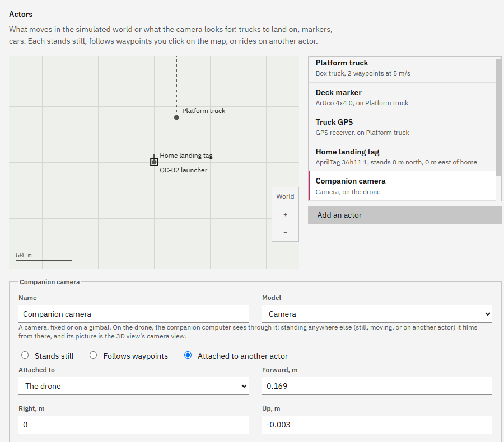Viewport: 504px width, 442px height.
Task: Select Companion camera in the actor list
Action: 402,186
